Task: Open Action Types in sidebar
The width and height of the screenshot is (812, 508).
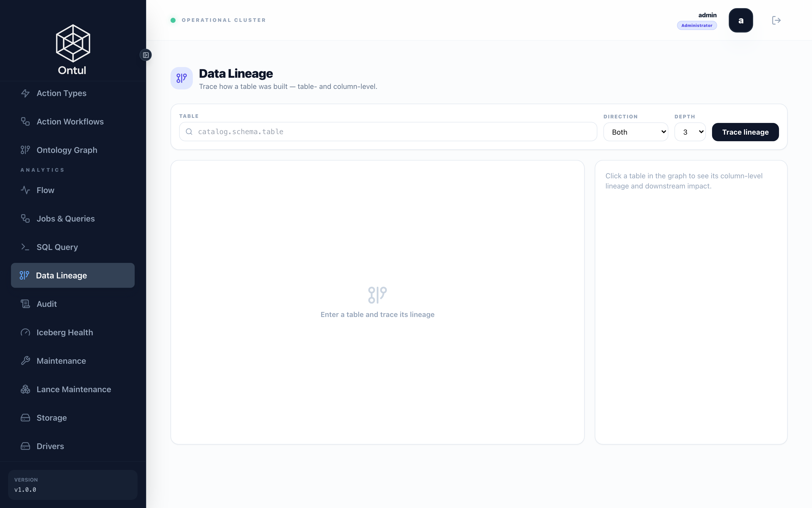Action: [73, 93]
